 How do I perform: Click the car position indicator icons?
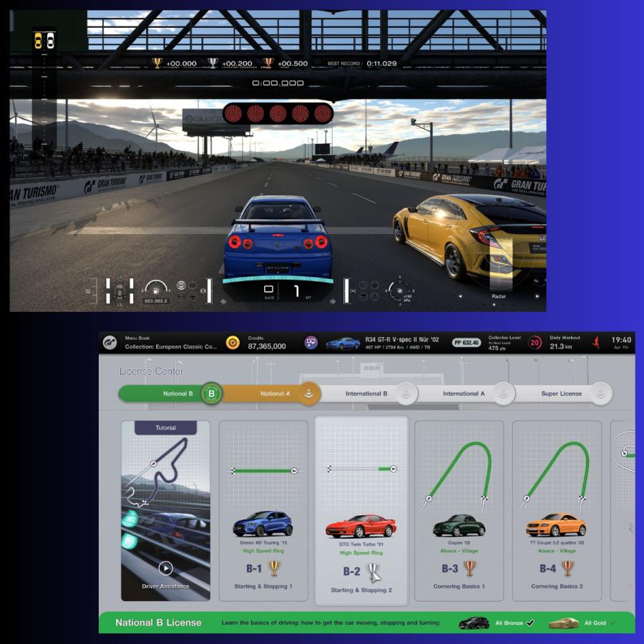click(44, 41)
